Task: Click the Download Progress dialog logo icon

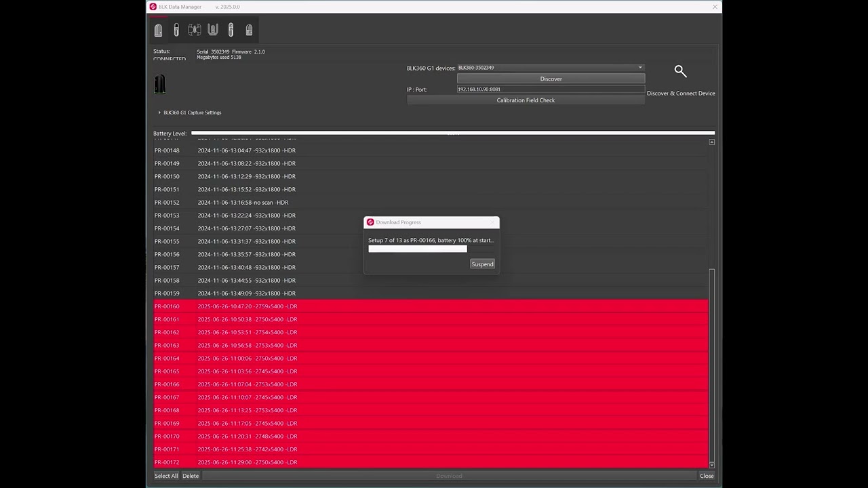Action: point(370,222)
